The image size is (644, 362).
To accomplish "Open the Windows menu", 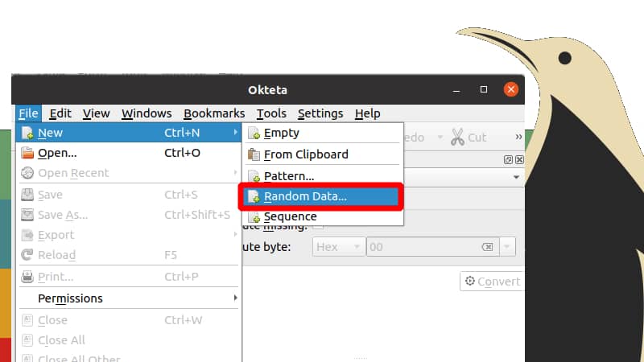I will click(147, 113).
